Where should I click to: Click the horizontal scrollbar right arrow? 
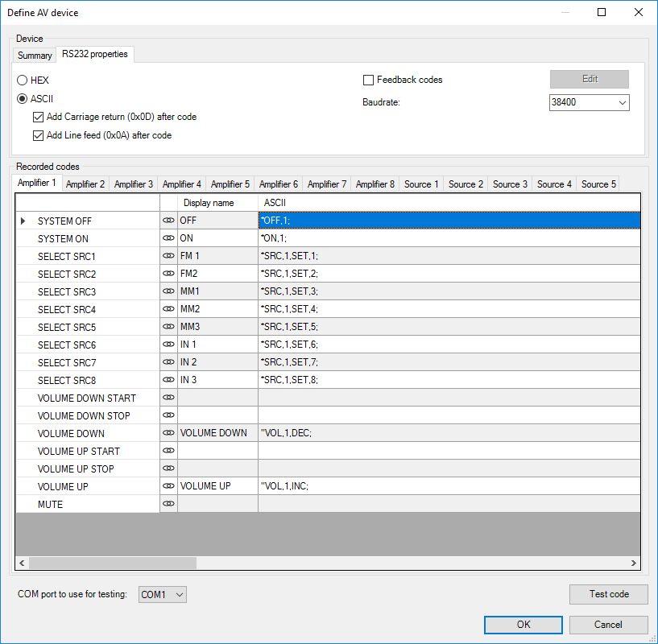click(634, 563)
